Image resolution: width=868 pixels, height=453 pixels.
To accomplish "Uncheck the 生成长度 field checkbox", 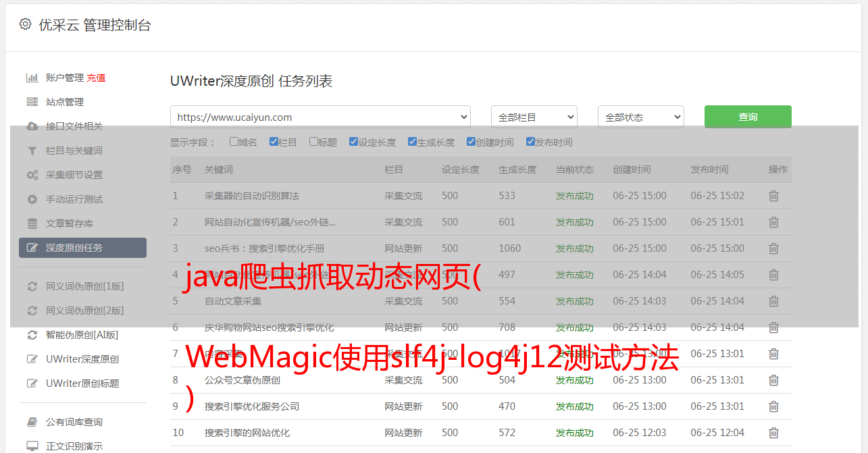I will point(412,142).
